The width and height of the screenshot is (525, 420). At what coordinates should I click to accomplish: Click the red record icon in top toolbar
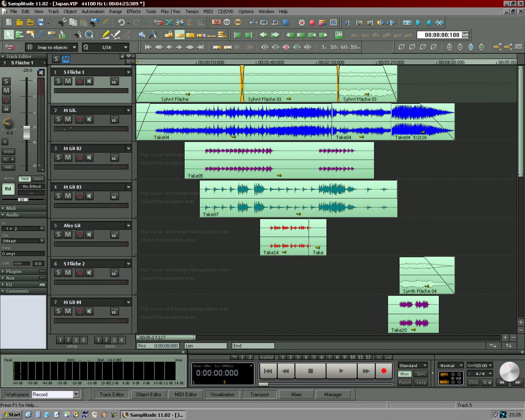coord(312,23)
